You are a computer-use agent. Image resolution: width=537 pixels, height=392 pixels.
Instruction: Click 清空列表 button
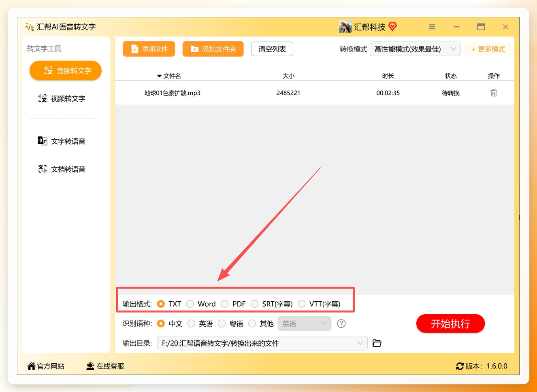(x=272, y=49)
